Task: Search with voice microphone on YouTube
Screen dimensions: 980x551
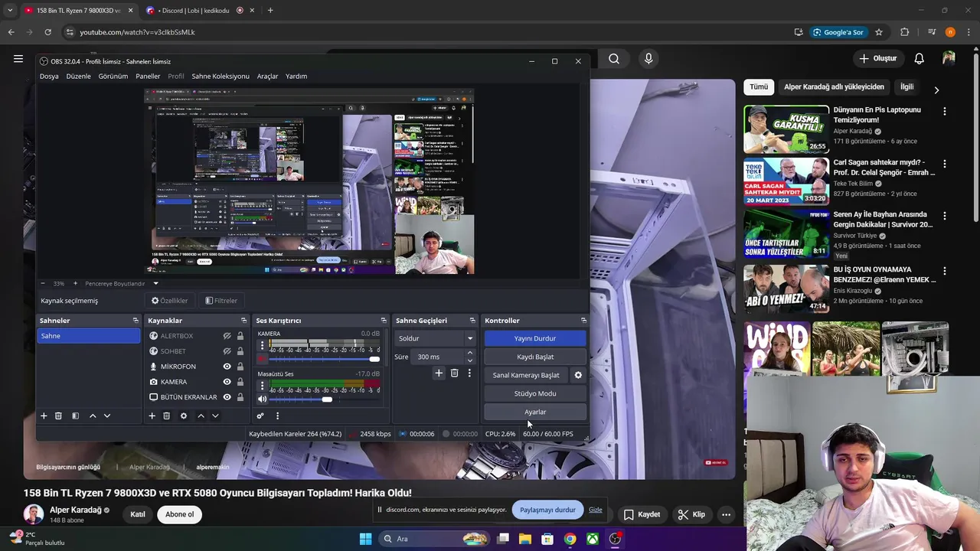Action: point(648,58)
